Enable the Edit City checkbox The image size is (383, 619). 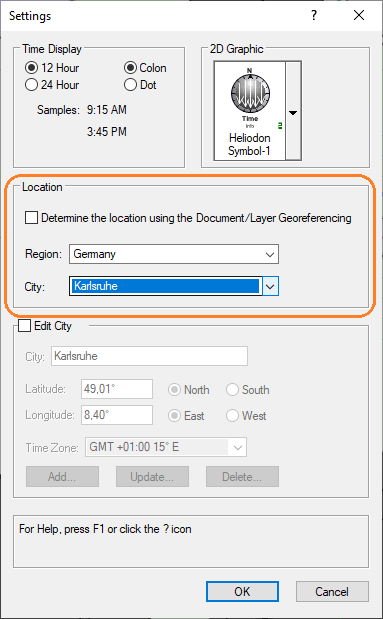pyautogui.click(x=24, y=326)
